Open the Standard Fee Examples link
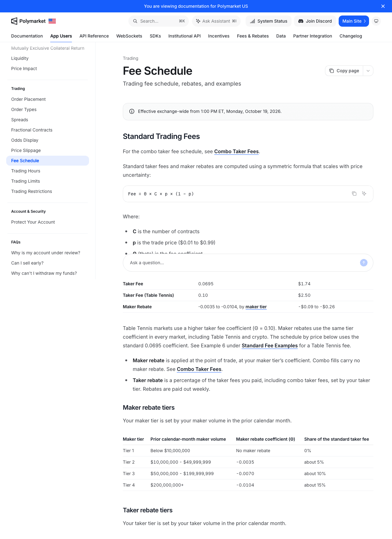This screenshot has width=392, height=539. 269,345
